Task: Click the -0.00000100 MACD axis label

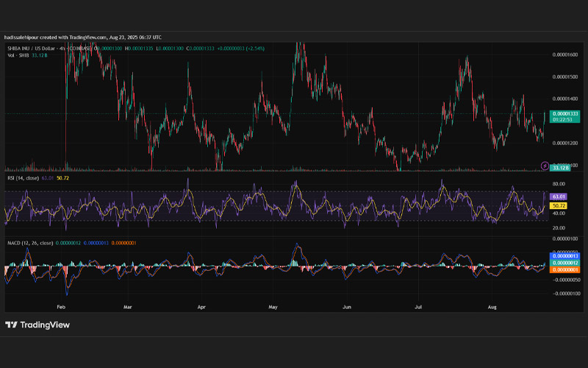Action: [565, 294]
